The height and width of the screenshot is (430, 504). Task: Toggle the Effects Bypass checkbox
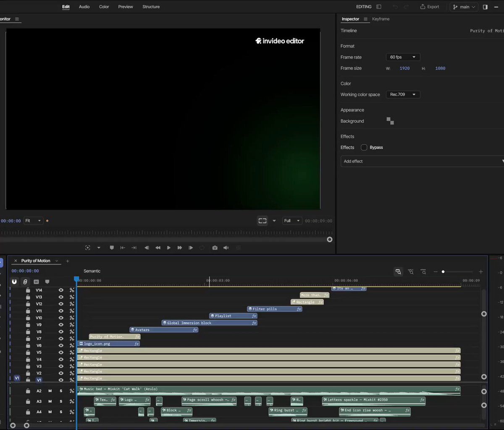coord(364,147)
